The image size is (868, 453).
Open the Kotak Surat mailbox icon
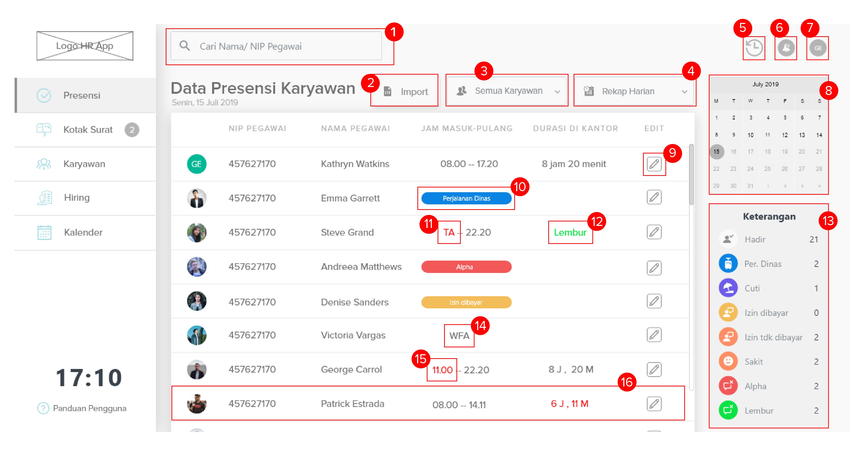(x=43, y=129)
